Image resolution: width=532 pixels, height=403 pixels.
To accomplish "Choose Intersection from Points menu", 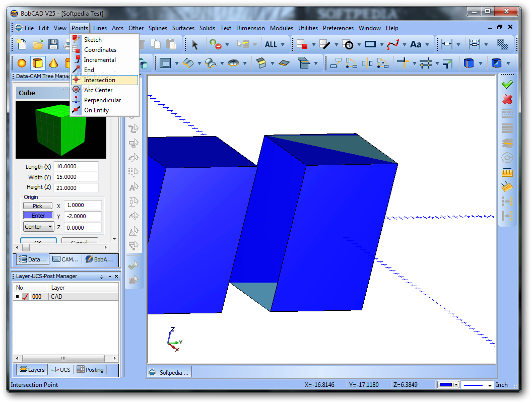I will (x=104, y=80).
